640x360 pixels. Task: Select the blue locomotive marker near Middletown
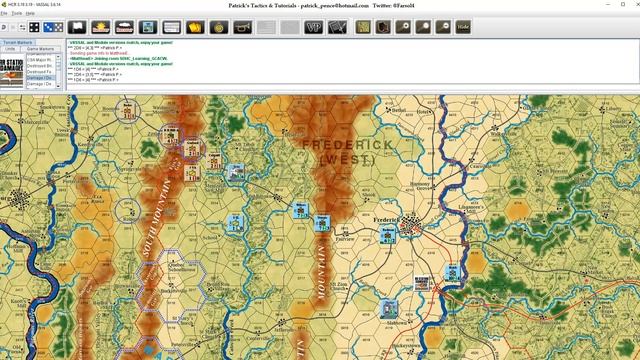click(x=236, y=172)
